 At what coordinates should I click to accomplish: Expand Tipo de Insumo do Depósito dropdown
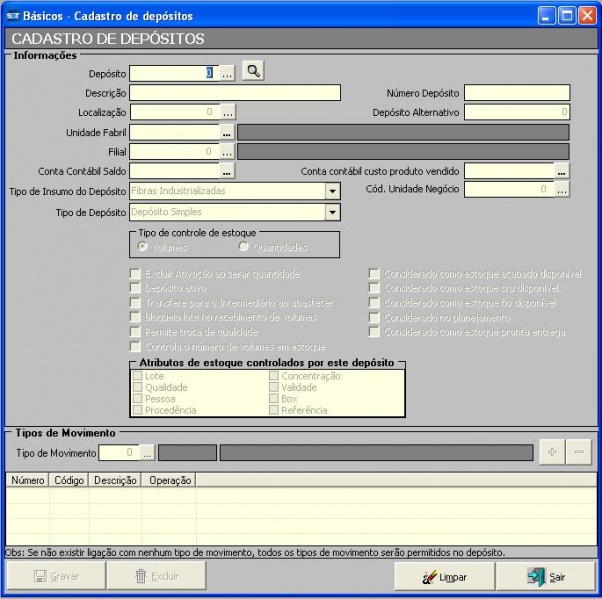coord(332,190)
